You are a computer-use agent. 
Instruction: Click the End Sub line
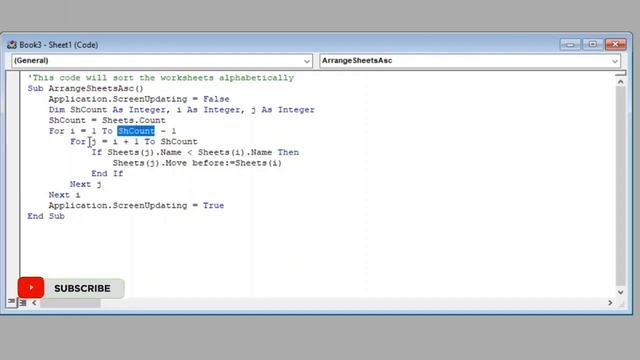click(46, 216)
